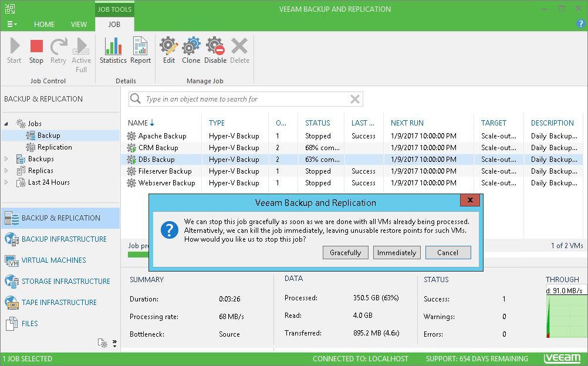Click the Start job button
This screenshot has width=588, height=366.
point(14,51)
